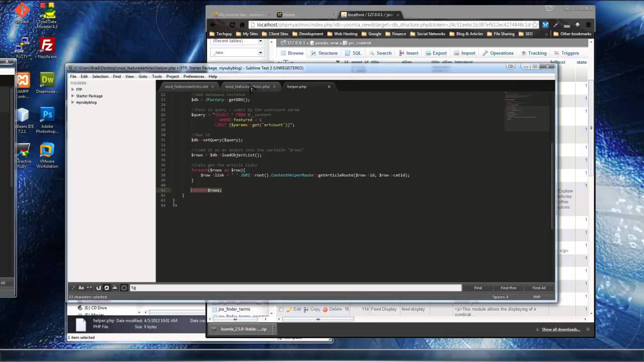Click the Find All button
This screenshot has height=362, width=644.
tap(539, 288)
